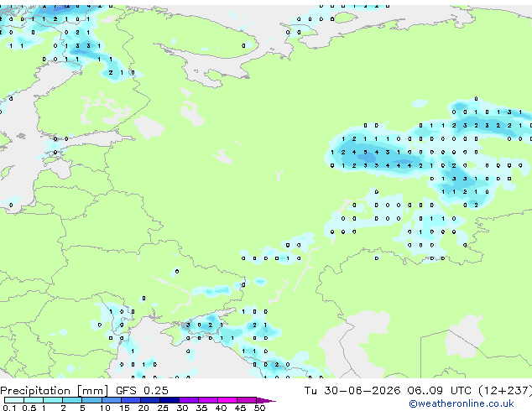Image resolution: width=532 pixels, height=411 pixels.
Task: Click the 'GFS 0.25' model label
Action: (142, 390)
